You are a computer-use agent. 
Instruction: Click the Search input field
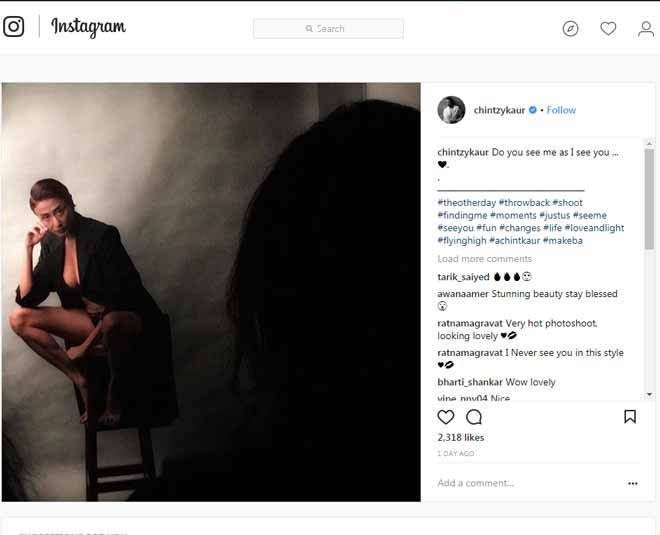click(328, 29)
